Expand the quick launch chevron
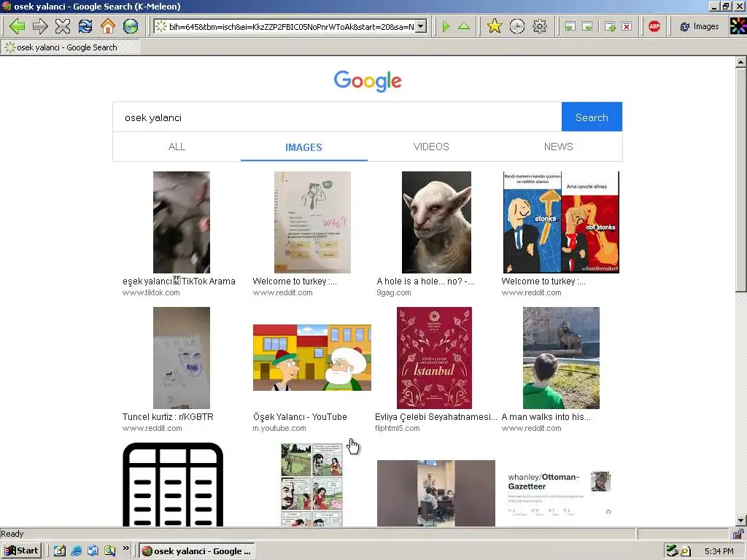 click(125, 548)
